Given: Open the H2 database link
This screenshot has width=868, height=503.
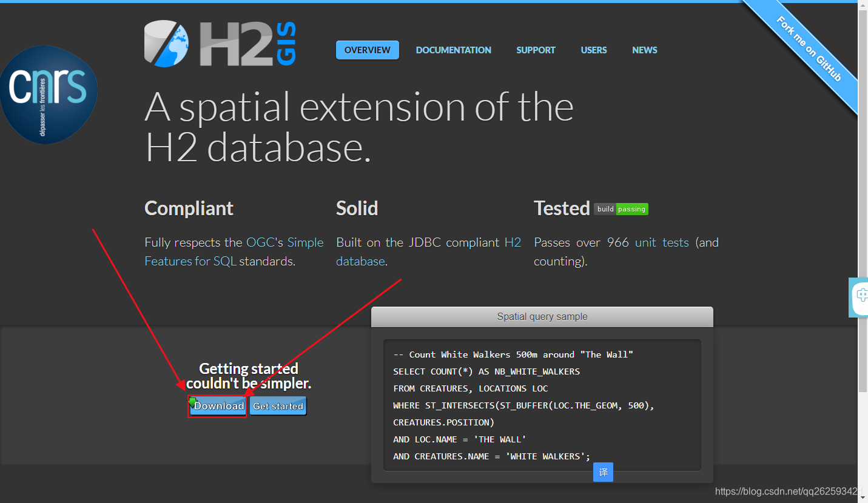Looking at the screenshot, I should (428, 252).
